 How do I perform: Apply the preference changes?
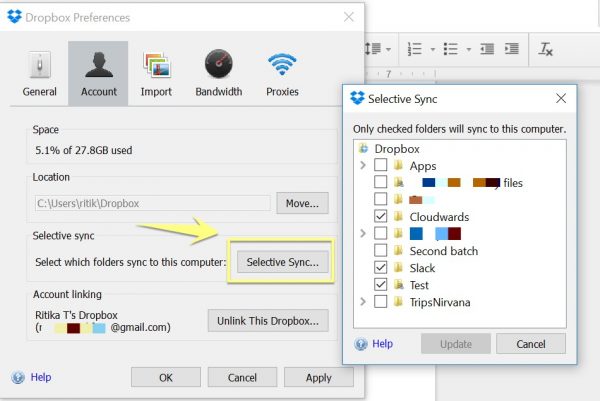[x=319, y=378]
